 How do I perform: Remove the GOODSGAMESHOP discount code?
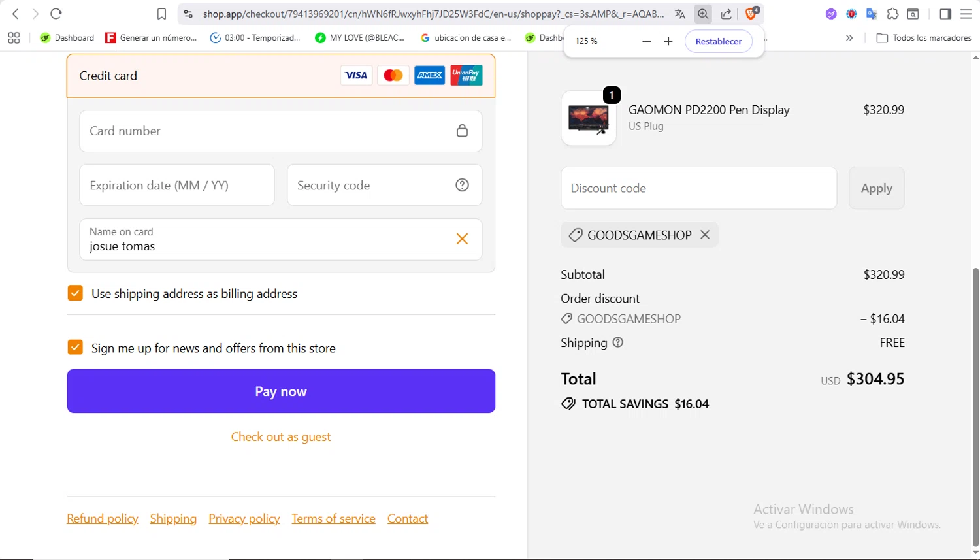pos(705,235)
